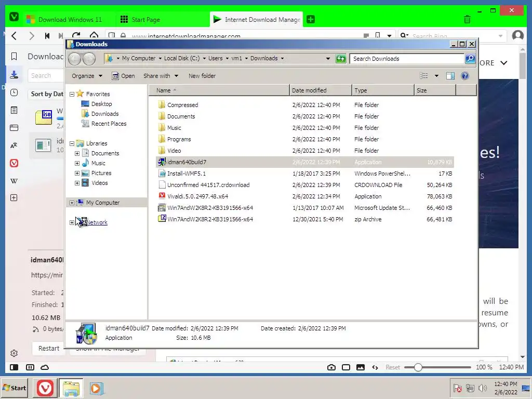Click Explorer refresh address button
The image size is (532, 399).
(x=341, y=59)
